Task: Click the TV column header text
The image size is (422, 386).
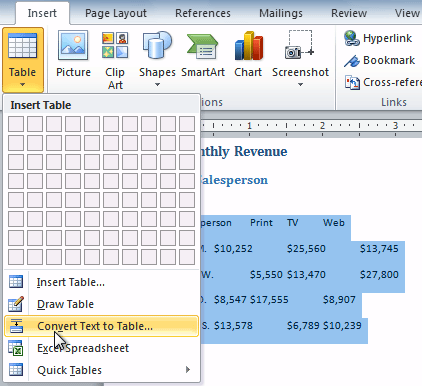Action: point(292,223)
